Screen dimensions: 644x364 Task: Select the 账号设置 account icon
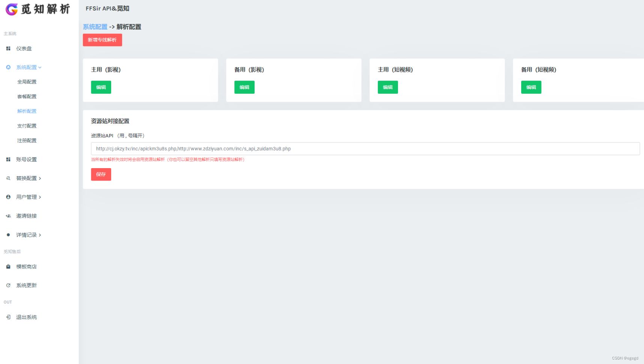pyautogui.click(x=8, y=159)
